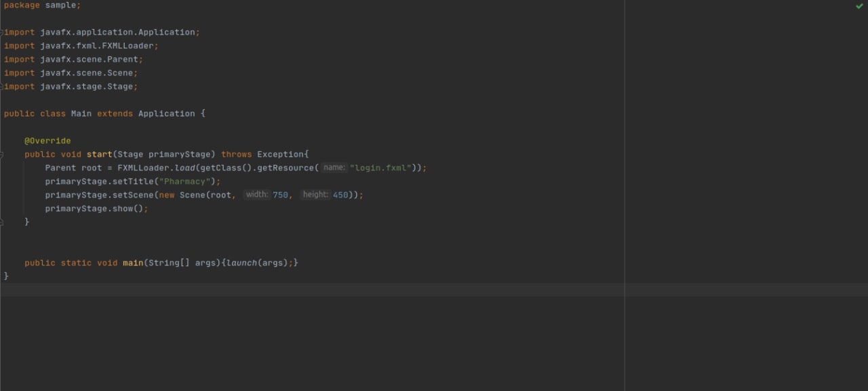This screenshot has width=868, height=391.
Task: Click the "Pharmacy" string literal
Action: pos(185,181)
